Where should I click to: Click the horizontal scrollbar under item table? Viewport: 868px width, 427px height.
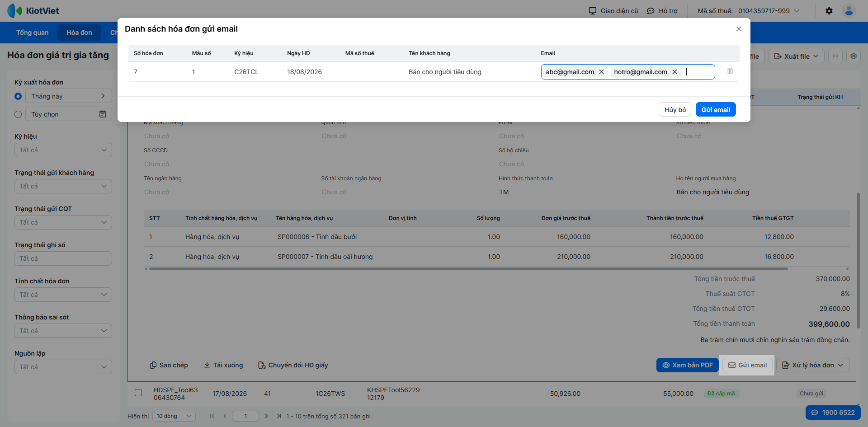[x=468, y=269]
